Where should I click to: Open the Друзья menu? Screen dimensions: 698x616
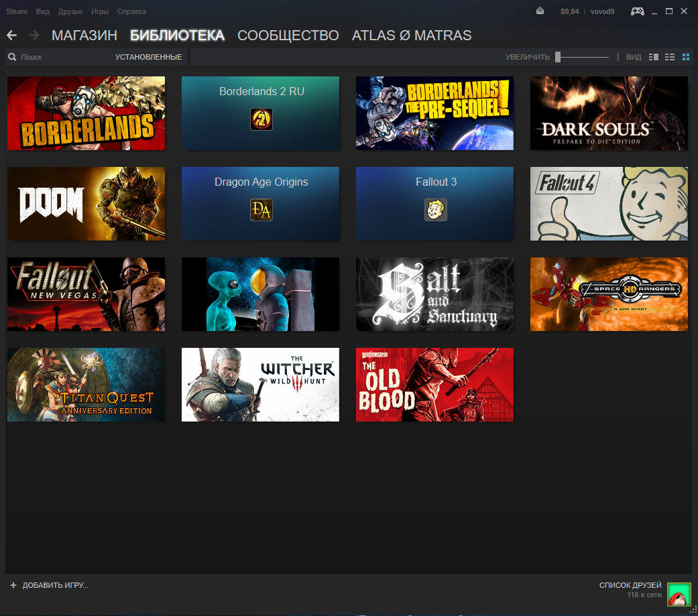point(70,11)
